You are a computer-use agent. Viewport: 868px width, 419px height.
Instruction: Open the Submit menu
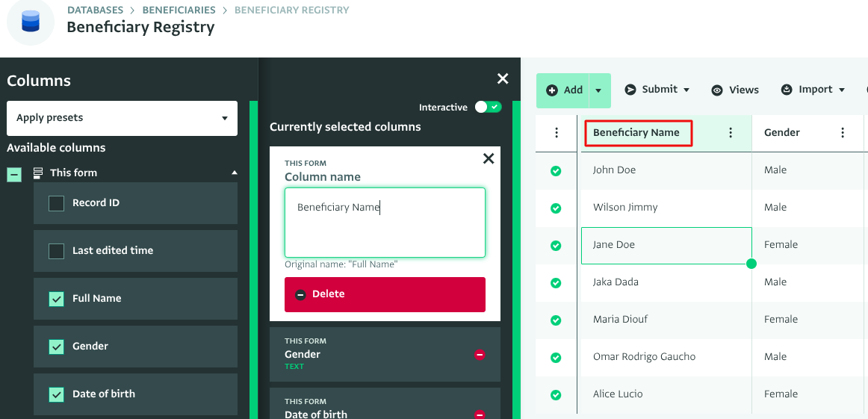point(657,90)
